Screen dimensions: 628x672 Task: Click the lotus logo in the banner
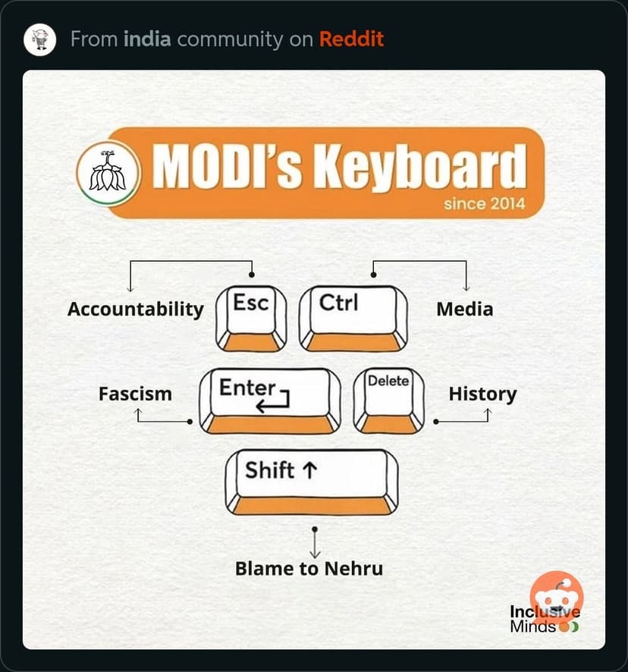(x=108, y=173)
